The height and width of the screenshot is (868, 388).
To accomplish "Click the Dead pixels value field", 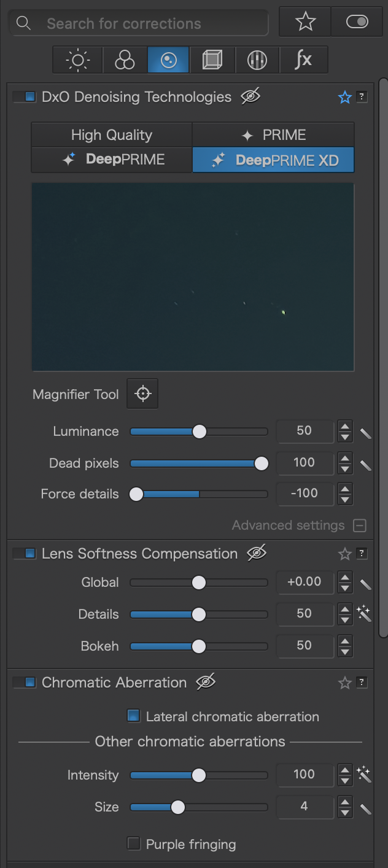I will [305, 463].
